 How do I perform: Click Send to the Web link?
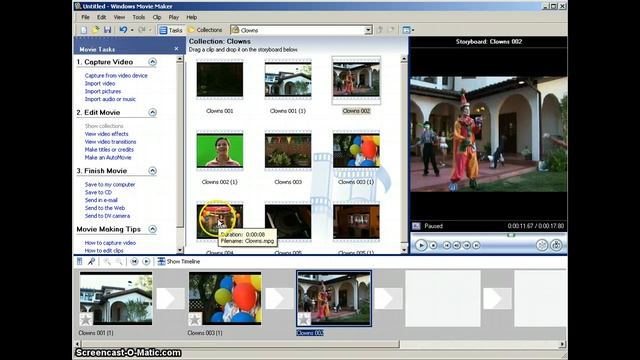pyautogui.click(x=104, y=208)
